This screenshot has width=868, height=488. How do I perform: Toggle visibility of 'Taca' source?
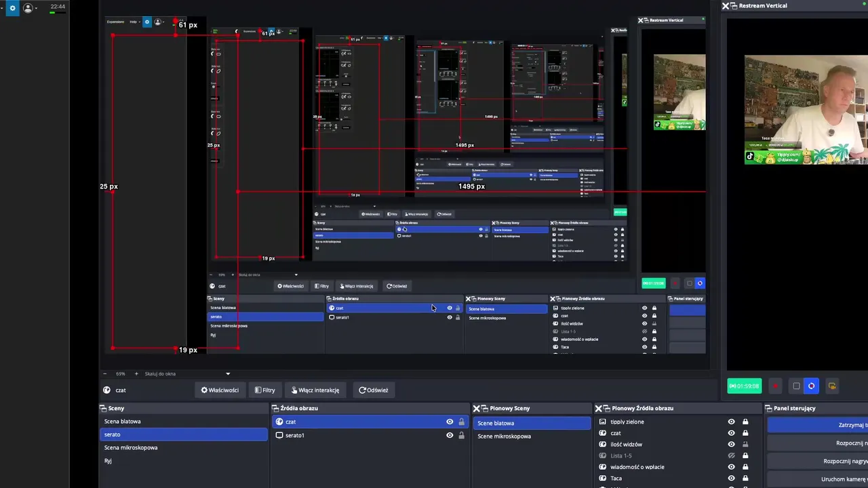731,478
